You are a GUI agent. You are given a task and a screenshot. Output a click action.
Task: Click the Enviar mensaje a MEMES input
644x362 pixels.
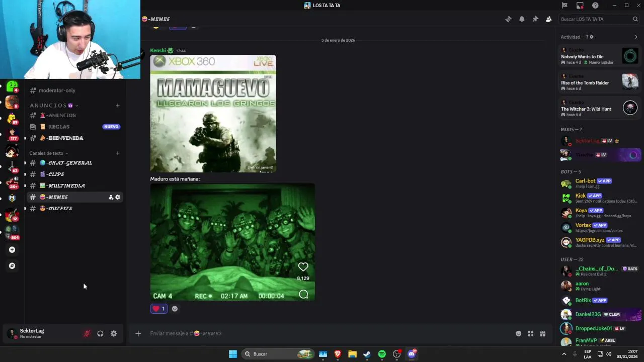[327, 333]
